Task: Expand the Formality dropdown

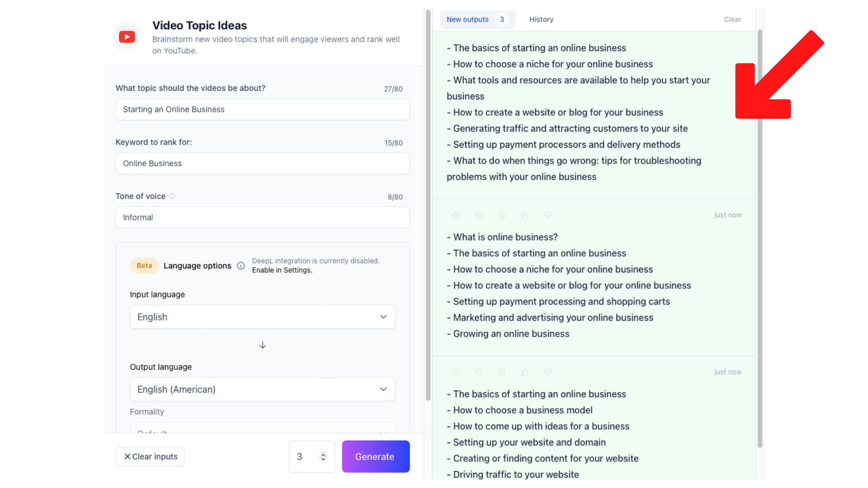Action: 262,432
